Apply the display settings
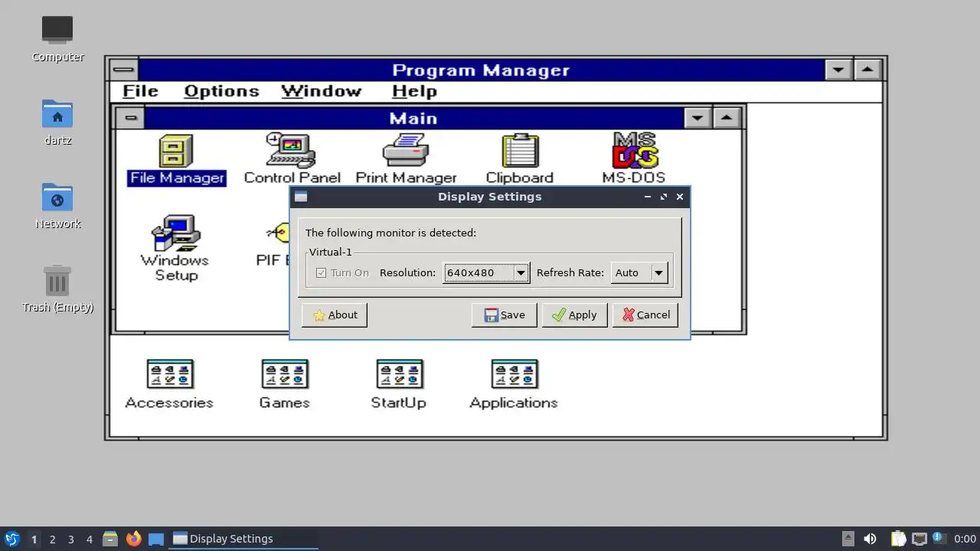This screenshot has width=980, height=551. coord(574,315)
